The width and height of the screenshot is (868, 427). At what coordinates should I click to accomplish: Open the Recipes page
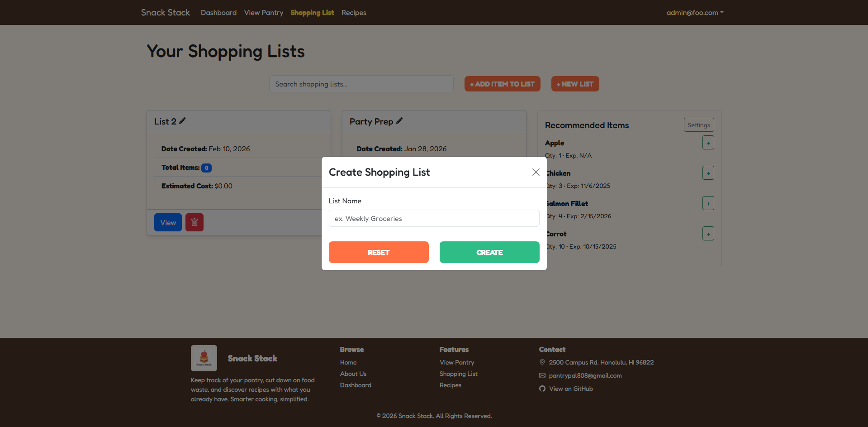(353, 12)
